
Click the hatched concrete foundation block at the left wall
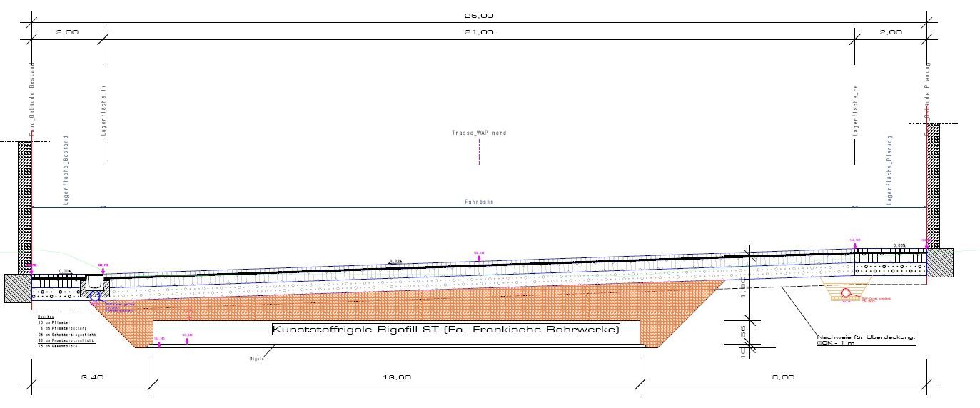click(x=17, y=289)
